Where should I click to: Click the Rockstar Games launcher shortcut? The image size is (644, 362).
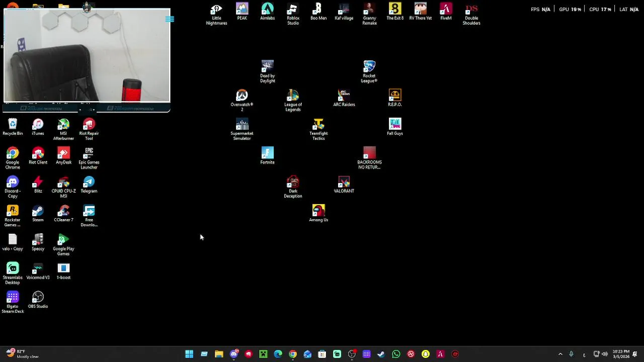13,216
